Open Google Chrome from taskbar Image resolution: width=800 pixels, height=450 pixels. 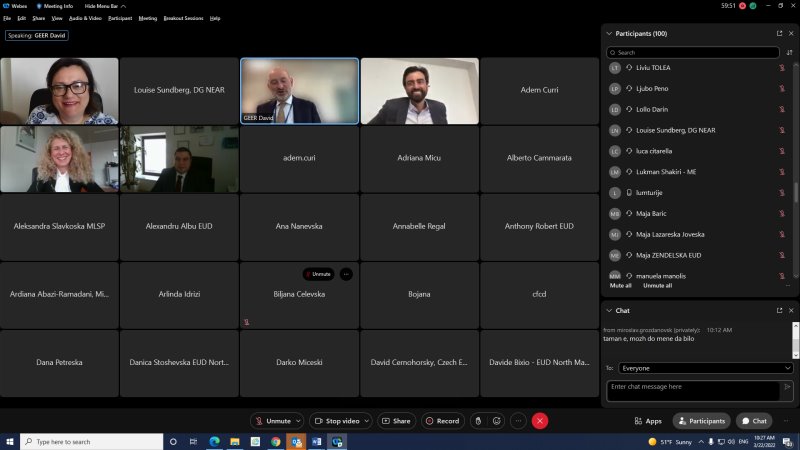click(x=276, y=441)
